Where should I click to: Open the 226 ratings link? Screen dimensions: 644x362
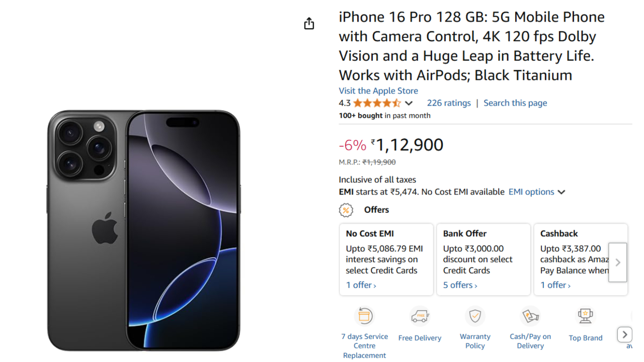pyautogui.click(x=449, y=103)
